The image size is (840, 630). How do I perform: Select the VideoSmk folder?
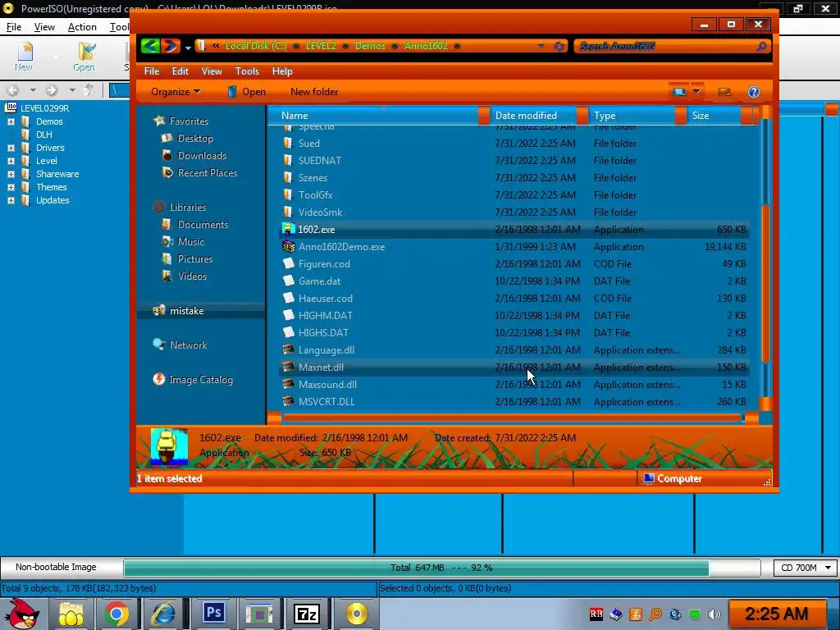pos(514,212)
